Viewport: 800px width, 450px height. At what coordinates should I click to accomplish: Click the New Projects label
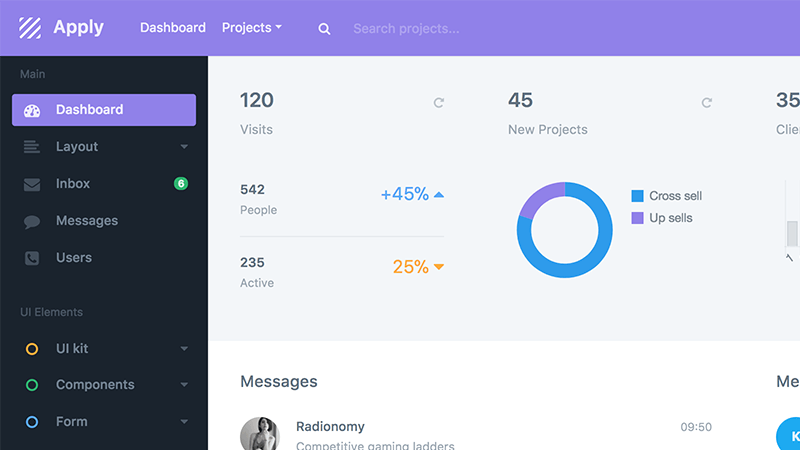pos(547,130)
